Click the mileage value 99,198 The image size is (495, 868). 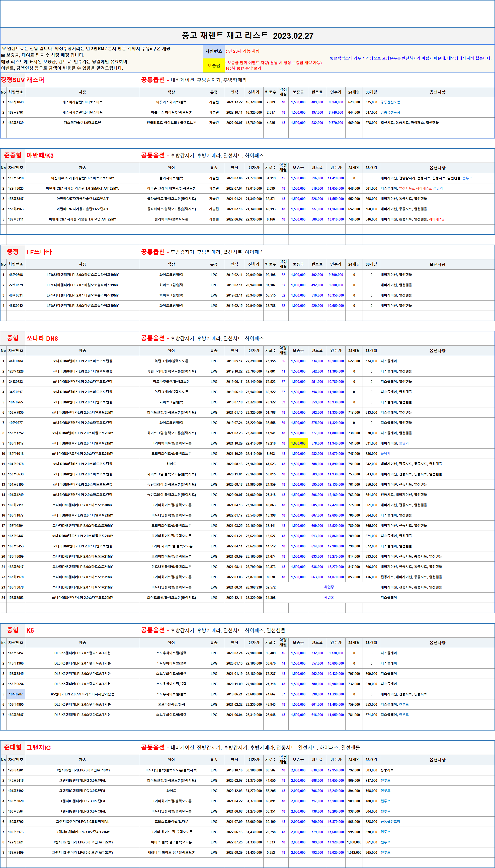271,275
